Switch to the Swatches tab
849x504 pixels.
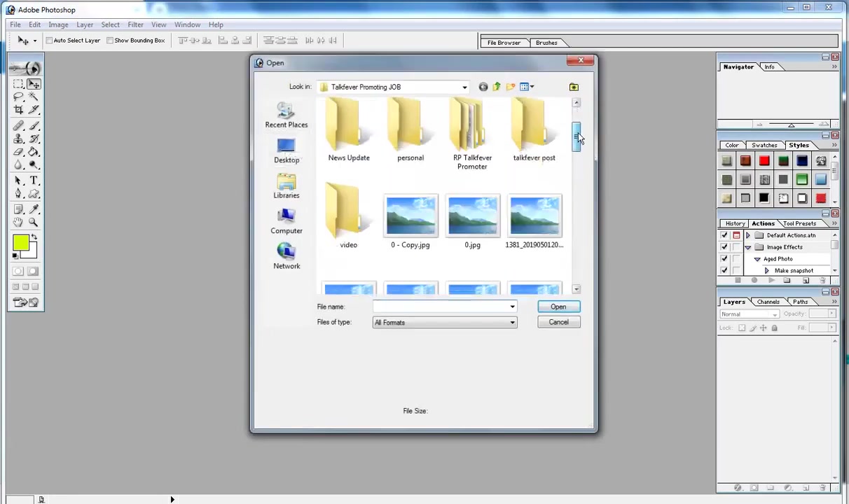pos(764,145)
